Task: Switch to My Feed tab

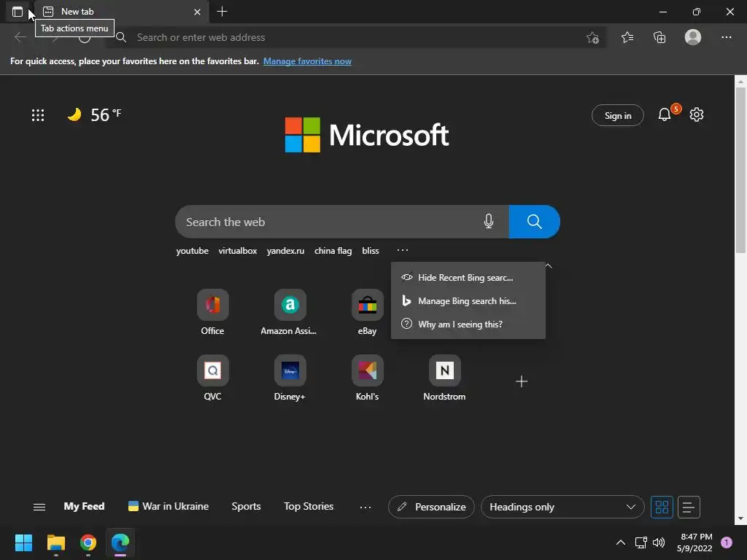Action: [84, 507]
